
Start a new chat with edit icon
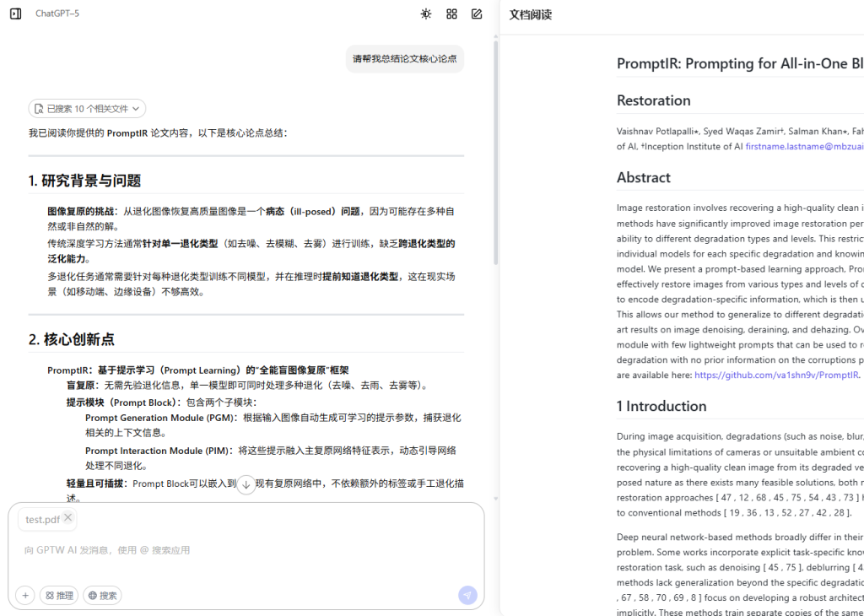[477, 14]
